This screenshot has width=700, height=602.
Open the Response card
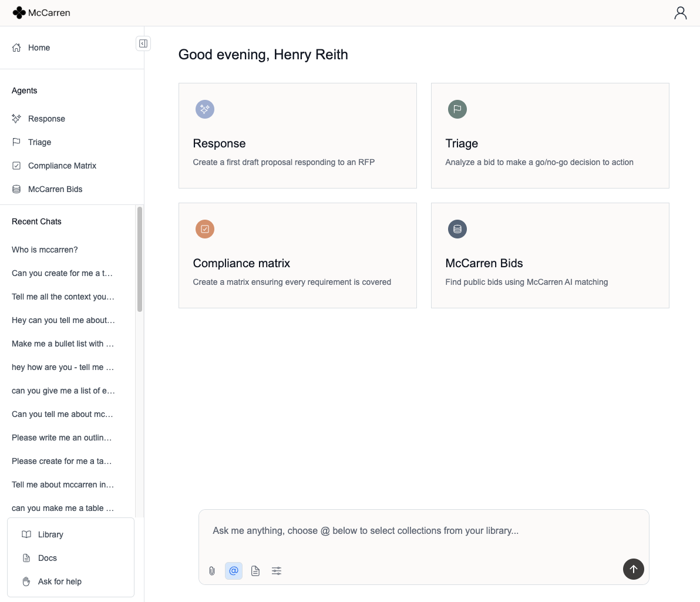point(298,136)
